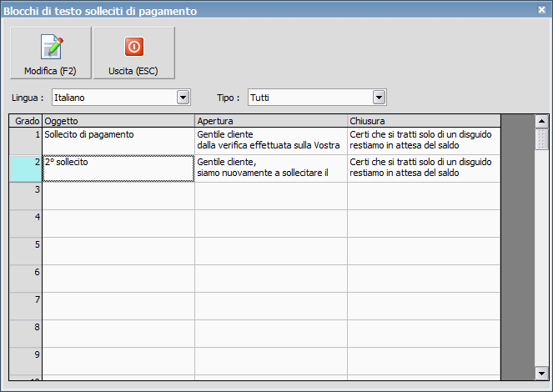Click the Oggetto column header
This screenshot has width=553, height=392.
click(x=118, y=121)
